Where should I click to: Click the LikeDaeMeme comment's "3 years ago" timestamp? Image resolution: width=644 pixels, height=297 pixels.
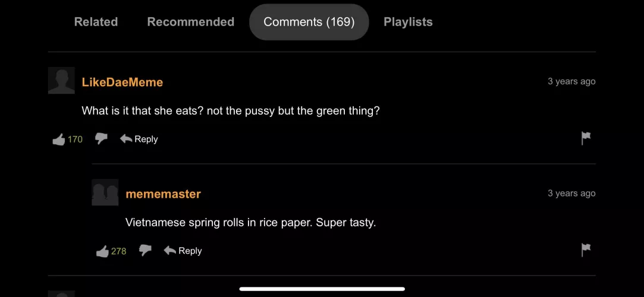click(571, 81)
